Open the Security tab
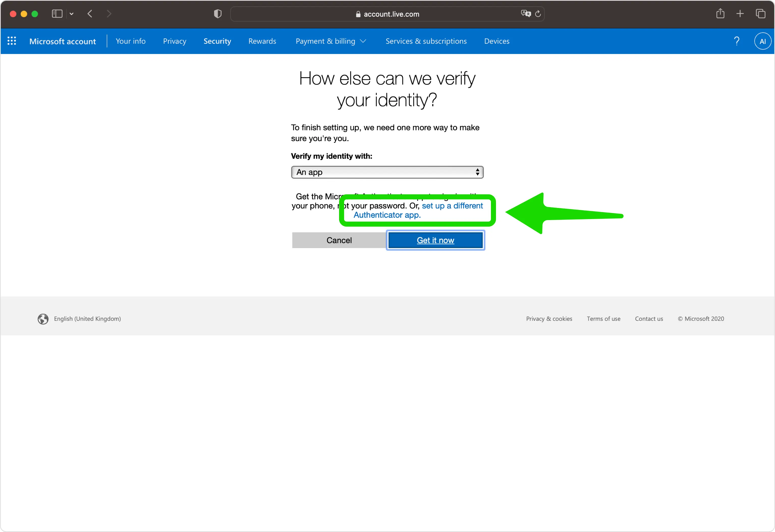775x532 pixels. [217, 41]
